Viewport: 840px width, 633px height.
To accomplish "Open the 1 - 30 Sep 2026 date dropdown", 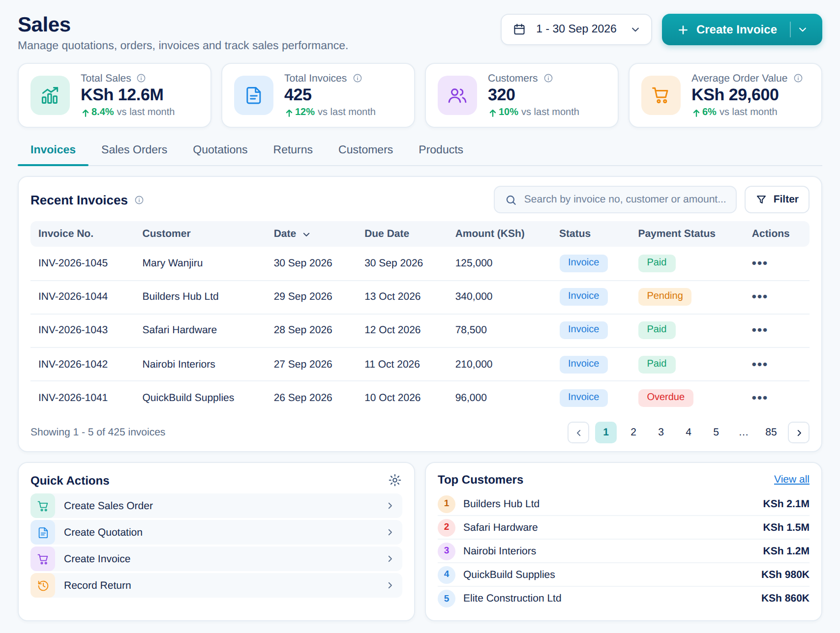I will (576, 29).
